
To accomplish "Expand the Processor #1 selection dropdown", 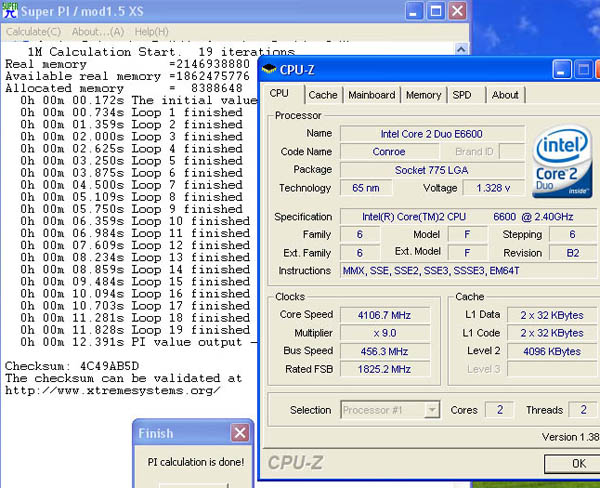I will pos(431,410).
